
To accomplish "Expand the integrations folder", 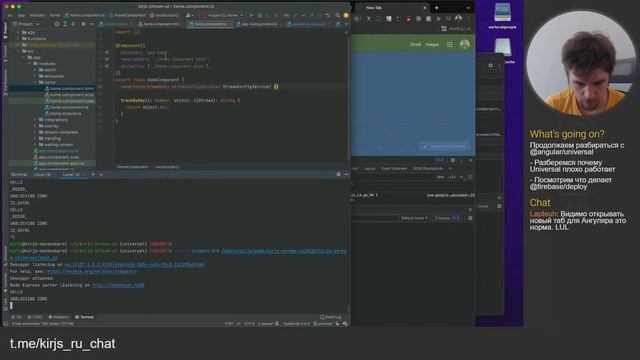I will click(x=35, y=120).
